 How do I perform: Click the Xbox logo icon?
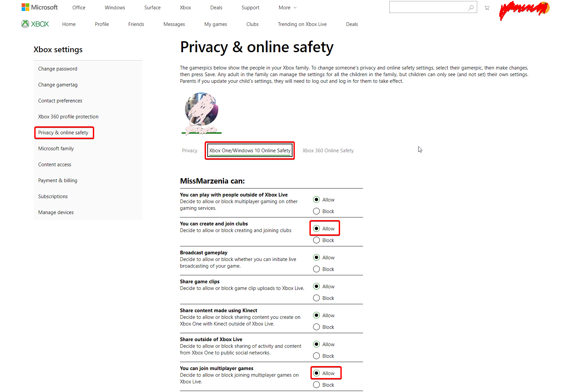[x=25, y=24]
